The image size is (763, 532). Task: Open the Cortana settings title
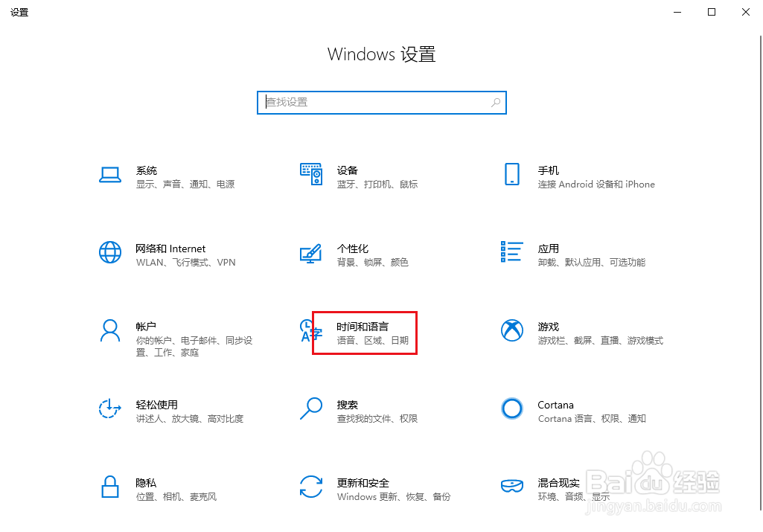(556, 405)
